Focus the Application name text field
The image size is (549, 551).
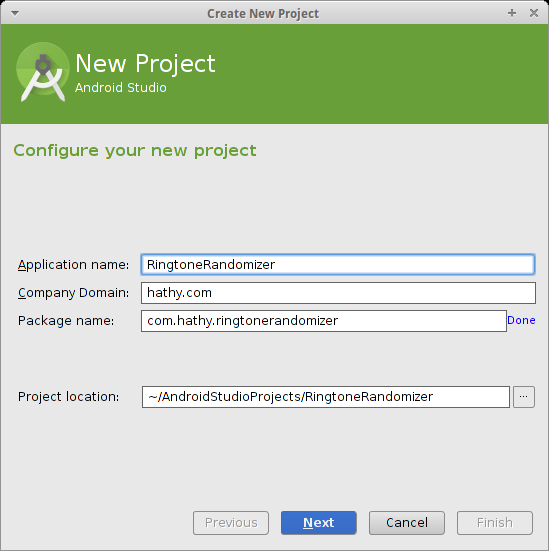[x=338, y=264]
